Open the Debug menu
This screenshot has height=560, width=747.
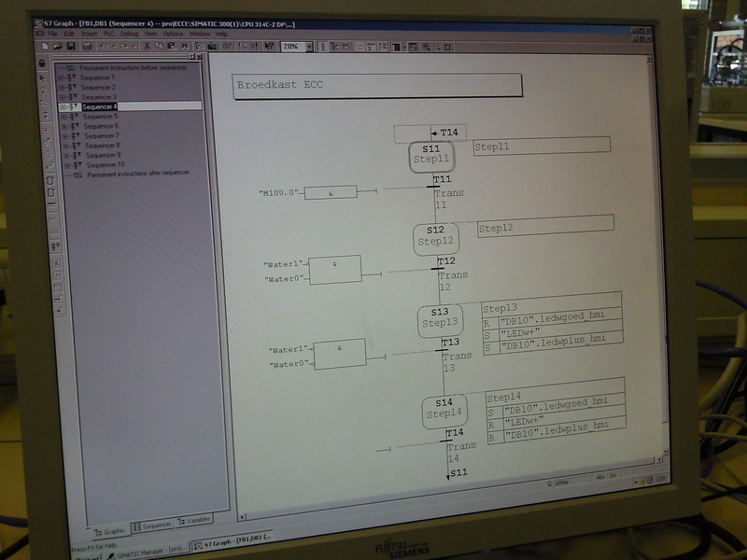tap(130, 34)
